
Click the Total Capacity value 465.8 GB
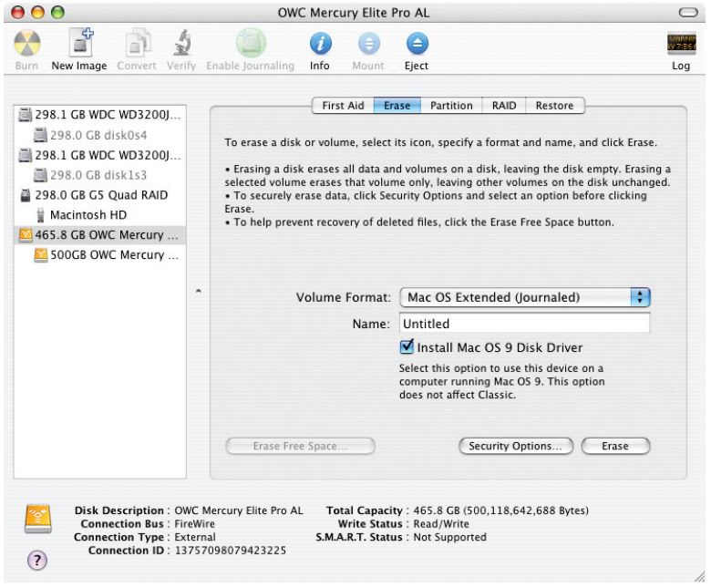[501, 511]
